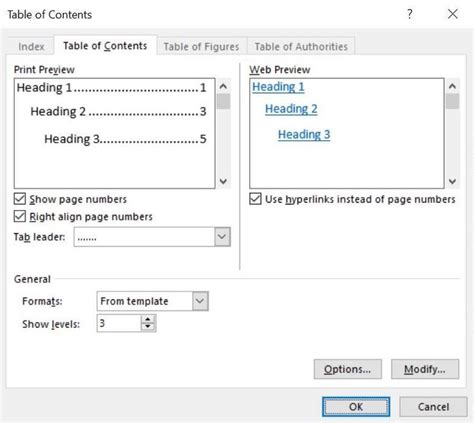Select Heading 3 row in Print Preview
This screenshot has height=423, width=474.
(x=125, y=139)
